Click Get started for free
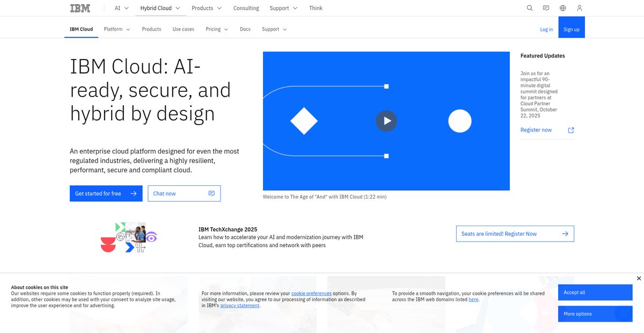644x333 pixels. [106, 193]
